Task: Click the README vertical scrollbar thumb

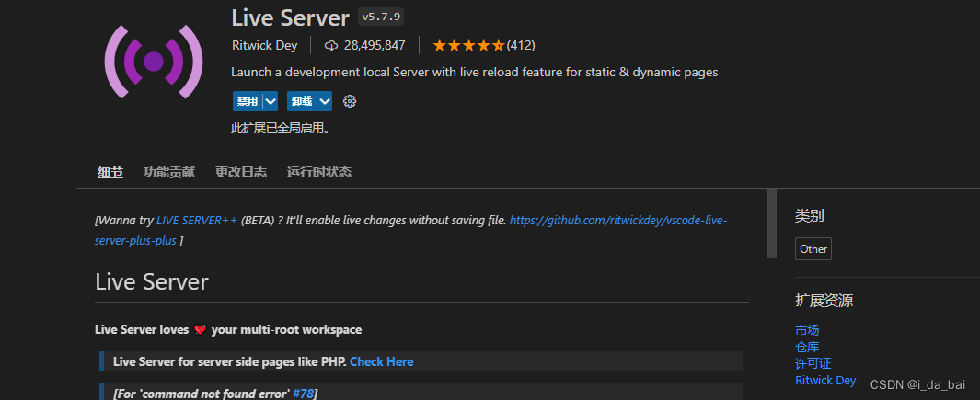Action: click(x=772, y=223)
